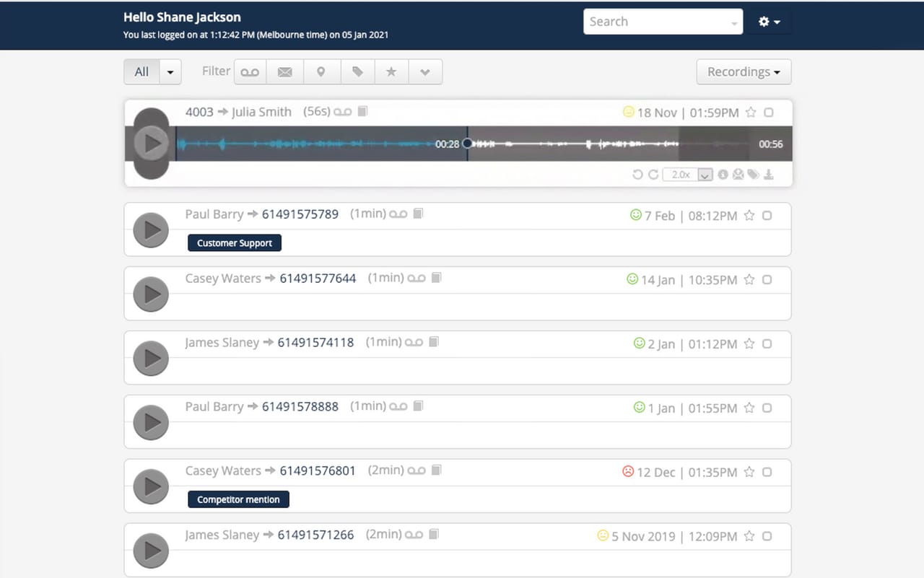
Task: Open the playback speed 2.0x dropdown
Action: 705,175
